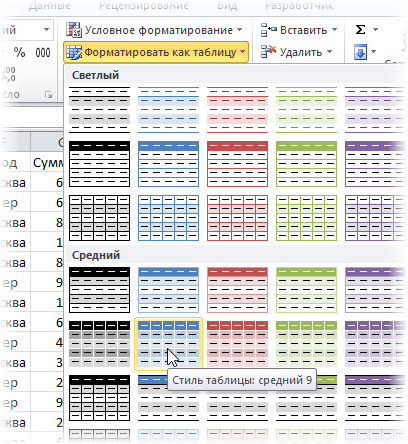Open the Вид ribbon tab
408x444 pixels.
[227, 6]
